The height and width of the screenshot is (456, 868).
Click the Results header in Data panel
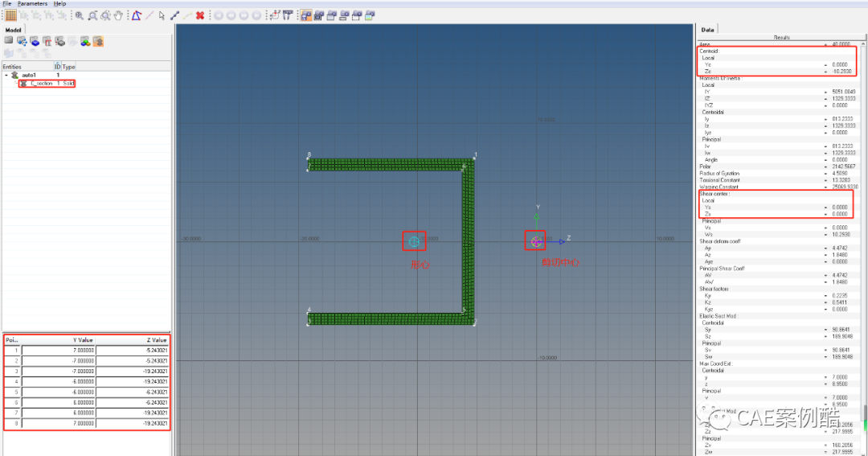tap(782, 38)
